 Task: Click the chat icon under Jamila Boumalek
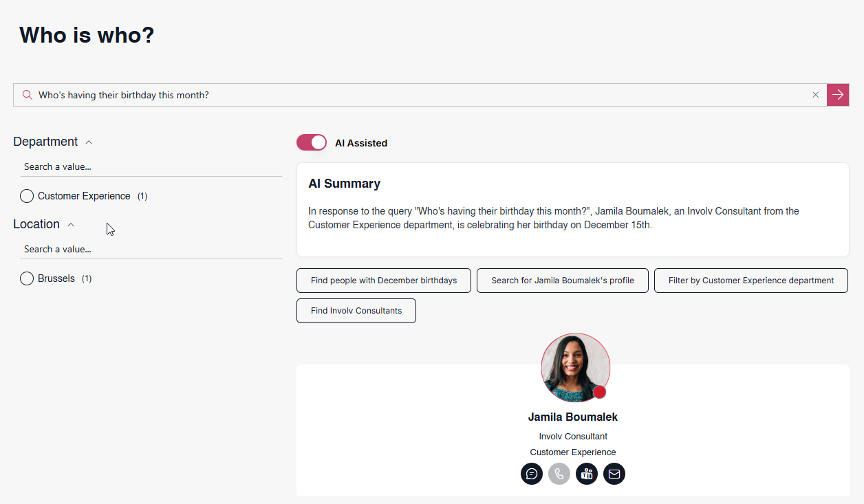tap(532, 474)
